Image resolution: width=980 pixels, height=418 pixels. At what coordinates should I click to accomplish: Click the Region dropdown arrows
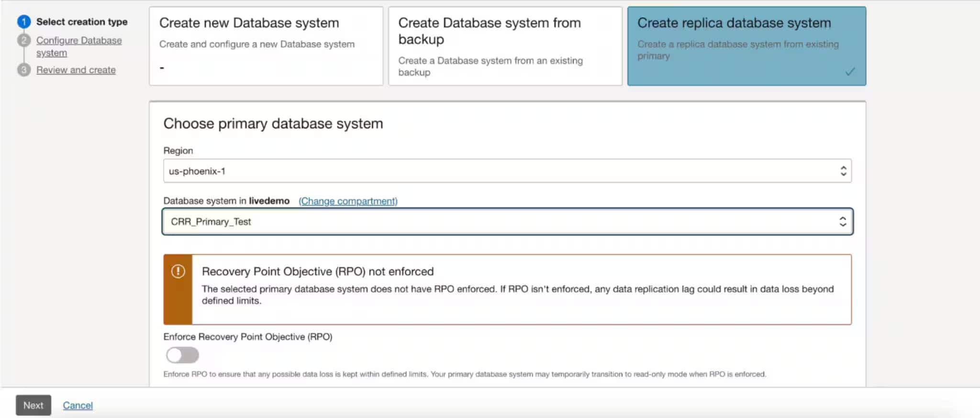(843, 171)
